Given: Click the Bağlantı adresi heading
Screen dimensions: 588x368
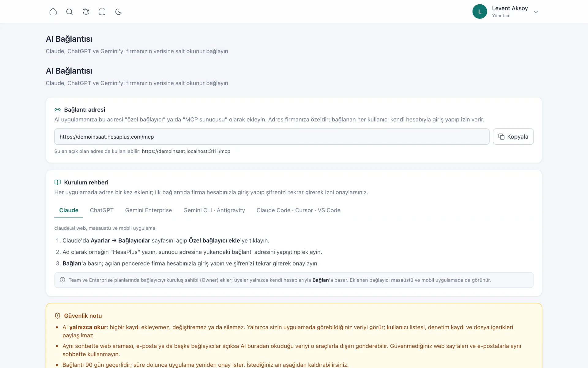Looking at the screenshot, I should coord(85,109).
